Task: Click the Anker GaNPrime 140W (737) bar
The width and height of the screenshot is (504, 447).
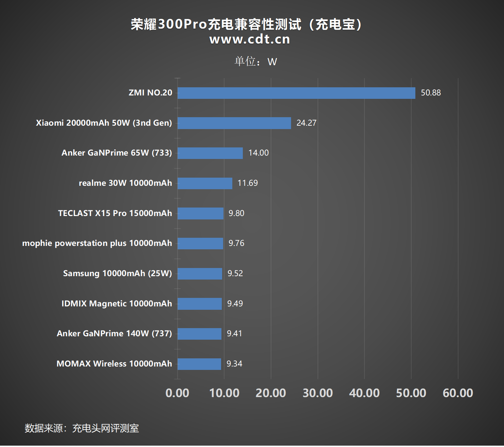Action: [199, 334]
